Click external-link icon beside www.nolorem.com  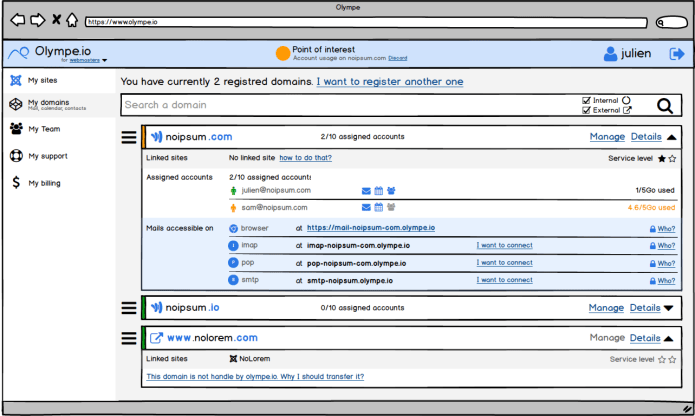[156, 338]
